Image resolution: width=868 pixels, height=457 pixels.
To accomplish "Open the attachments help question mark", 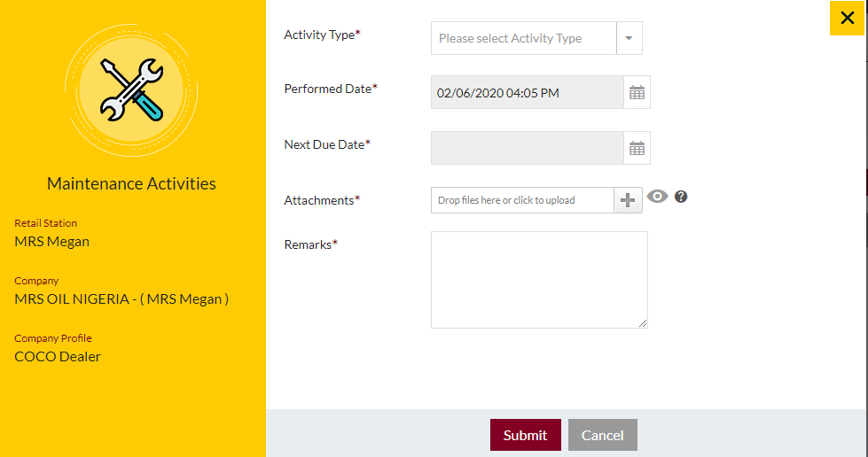I will pyautogui.click(x=681, y=197).
